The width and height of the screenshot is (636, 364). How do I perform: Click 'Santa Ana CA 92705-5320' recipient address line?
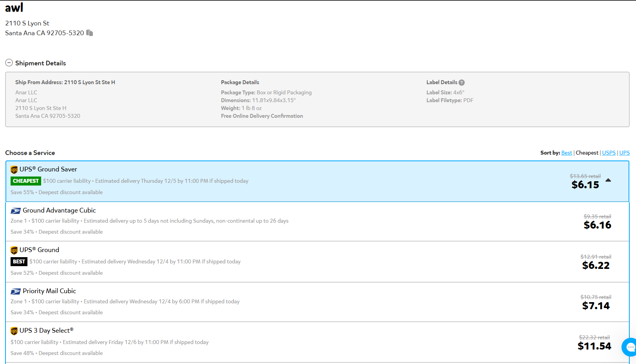(x=44, y=33)
